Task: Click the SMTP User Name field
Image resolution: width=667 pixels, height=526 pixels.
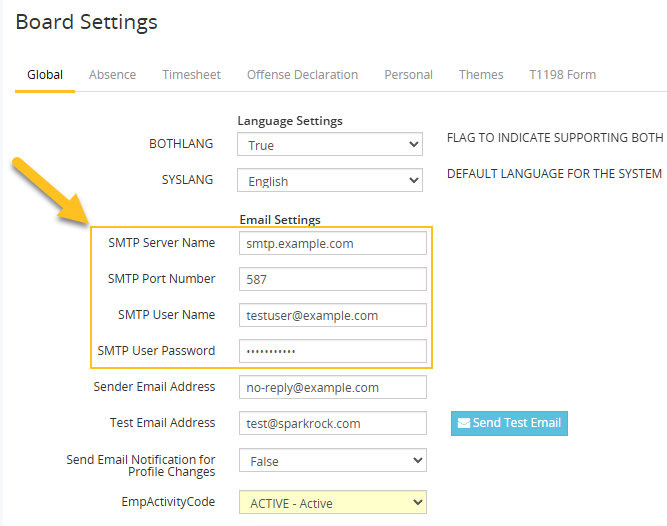Action: [x=332, y=315]
